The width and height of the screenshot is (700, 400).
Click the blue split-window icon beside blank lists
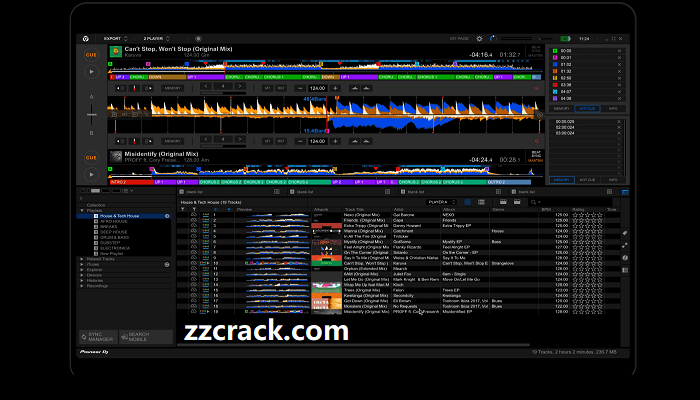click(625, 192)
